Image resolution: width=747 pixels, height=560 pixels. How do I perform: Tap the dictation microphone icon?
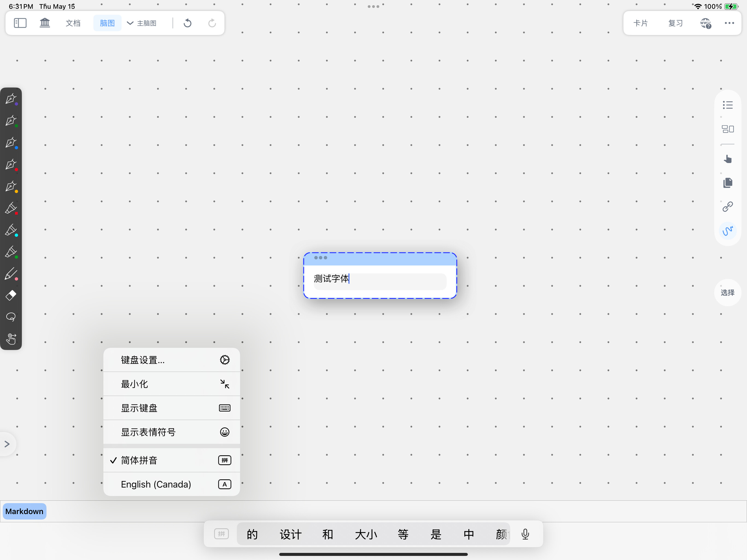click(x=525, y=534)
